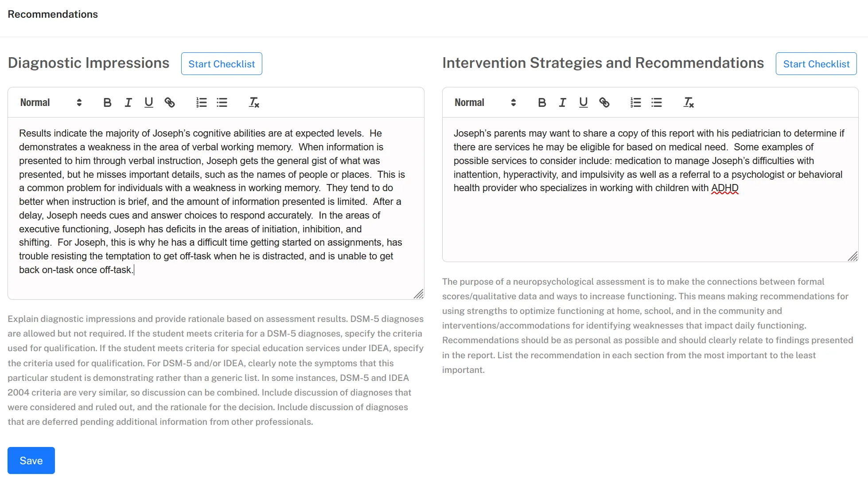868x482 pixels.
Task: Toggle bold in Diagnostic Impressions editor
Action: pos(107,102)
